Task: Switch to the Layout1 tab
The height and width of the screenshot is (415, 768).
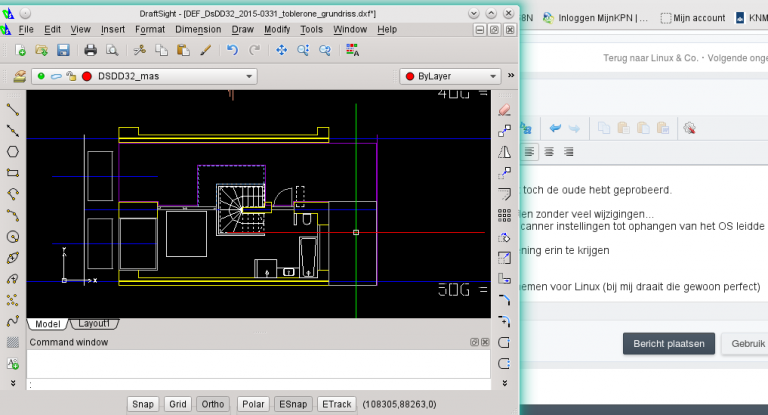Action: (93, 324)
